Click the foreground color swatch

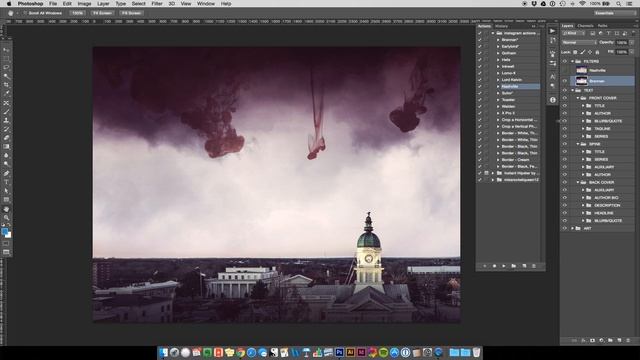point(4,232)
